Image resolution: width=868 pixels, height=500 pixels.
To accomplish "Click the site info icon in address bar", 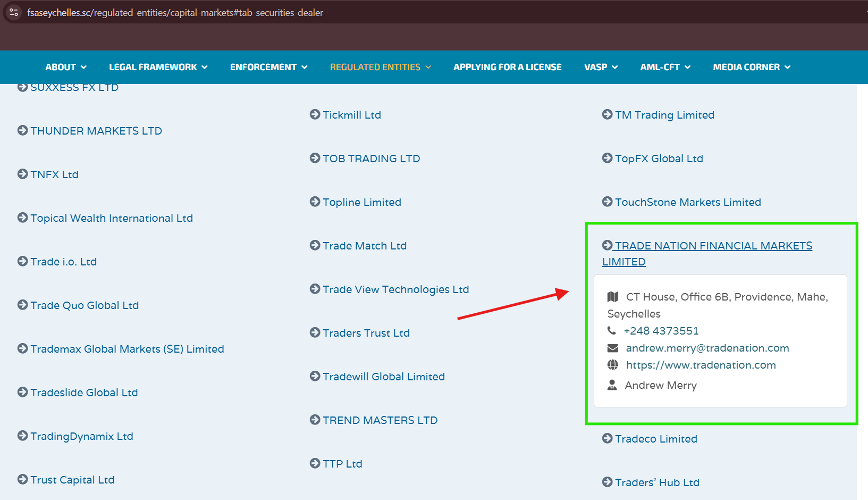I will pyautogui.click(x=14, y=12).
